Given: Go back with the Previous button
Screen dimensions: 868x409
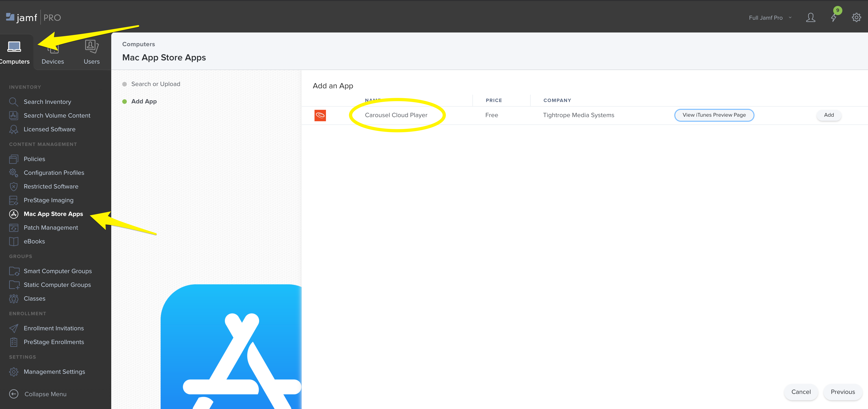Looking at the screenshot, I should [842, 392].
